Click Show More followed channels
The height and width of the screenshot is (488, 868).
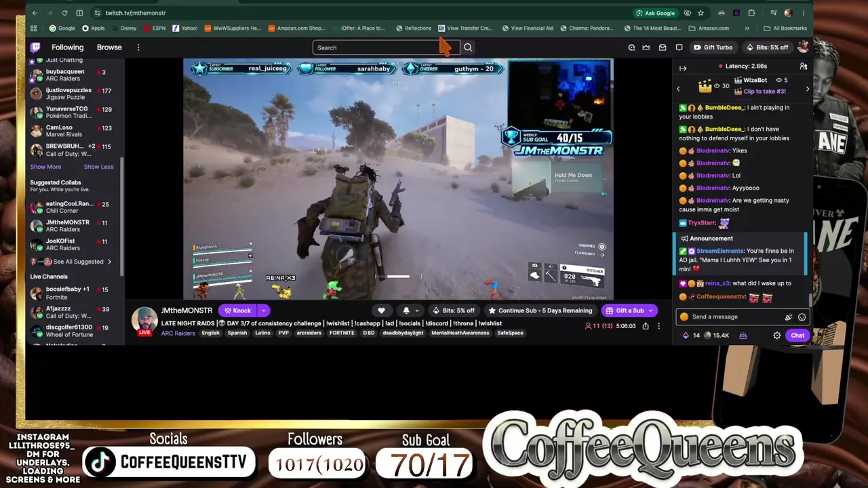point(45,167)
